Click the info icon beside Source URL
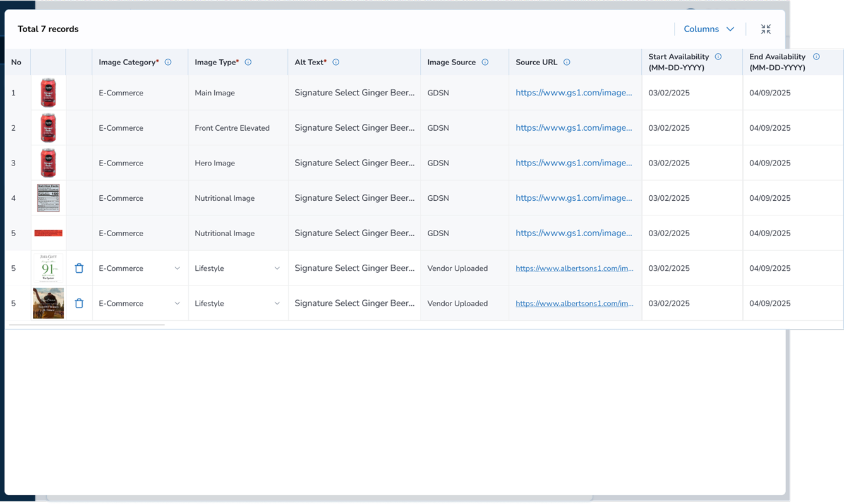Screen dimensions: 844x504 pyautogui.click(x=567, y=62)
